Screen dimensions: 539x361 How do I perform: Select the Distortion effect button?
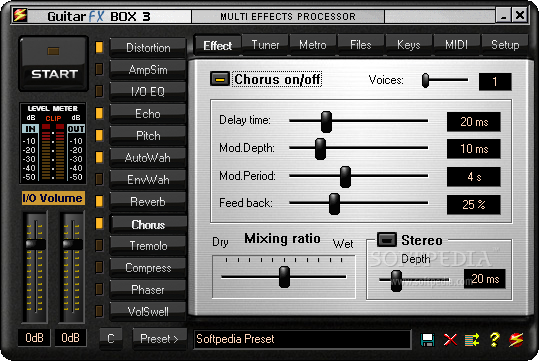pyautogui.click(x=148, y=48)
